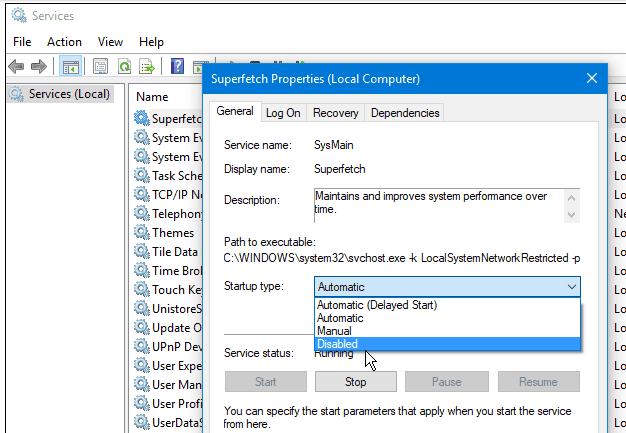Click the Export List toolbar icon
This screenshot has height=433, width=626.
(x=147, y=66)
